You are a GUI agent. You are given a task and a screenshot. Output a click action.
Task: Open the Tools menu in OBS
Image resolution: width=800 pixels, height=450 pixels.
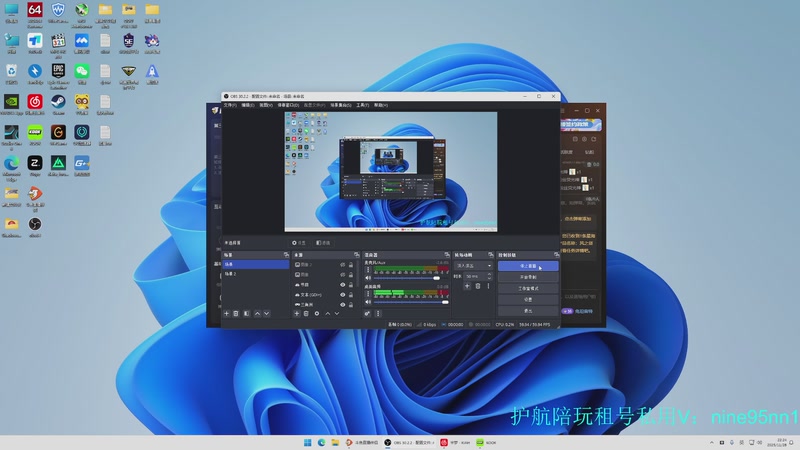click(363, 105)
